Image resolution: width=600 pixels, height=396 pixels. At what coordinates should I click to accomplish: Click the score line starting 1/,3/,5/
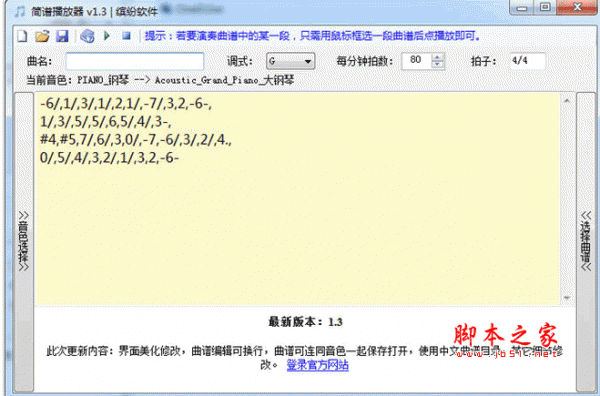[x=106, y=122]
